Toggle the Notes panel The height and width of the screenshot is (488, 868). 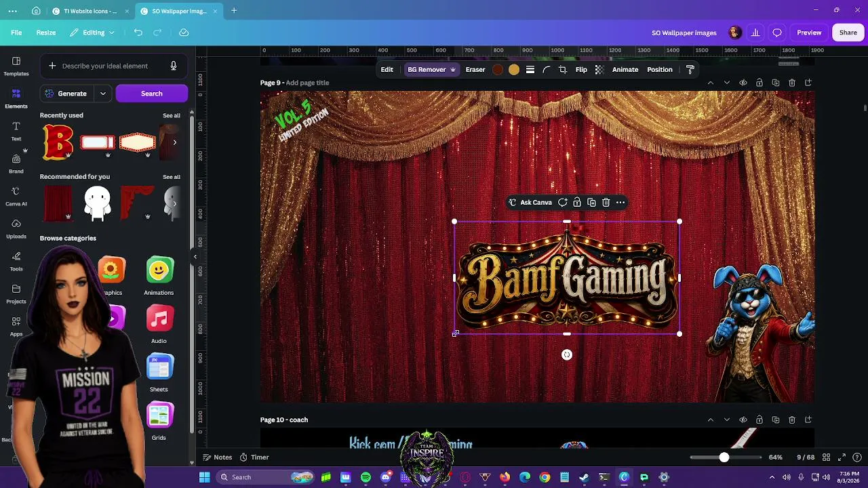click(218, 457)
